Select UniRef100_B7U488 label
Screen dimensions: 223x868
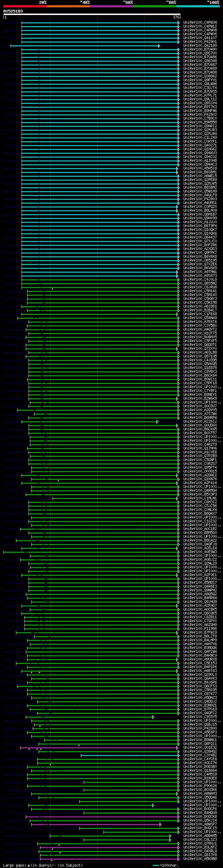click(200, 73)
